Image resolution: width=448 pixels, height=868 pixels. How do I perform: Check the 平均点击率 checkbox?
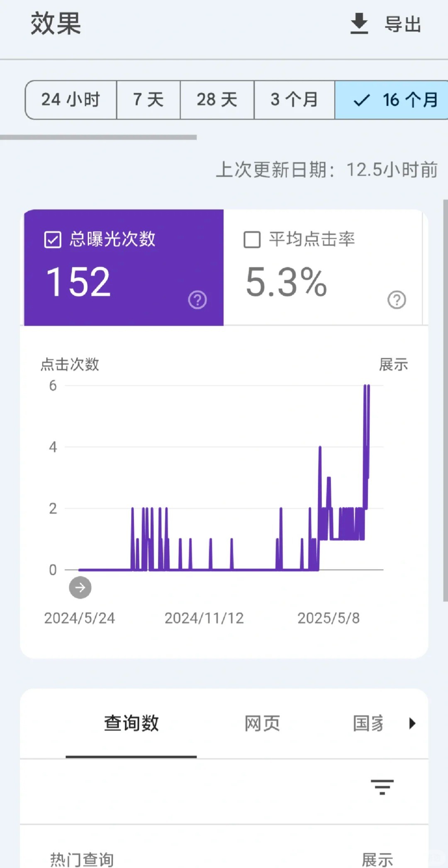(252, 240)
